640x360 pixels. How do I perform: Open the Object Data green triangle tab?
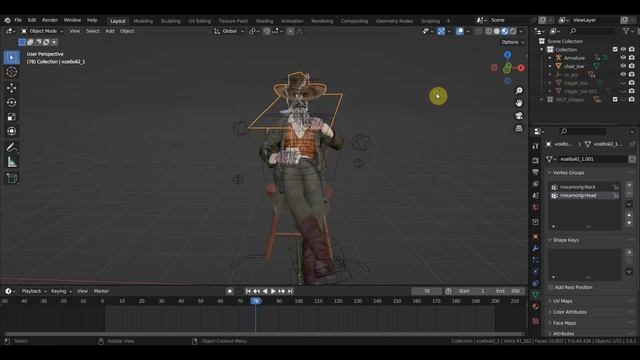coord(536,294)
